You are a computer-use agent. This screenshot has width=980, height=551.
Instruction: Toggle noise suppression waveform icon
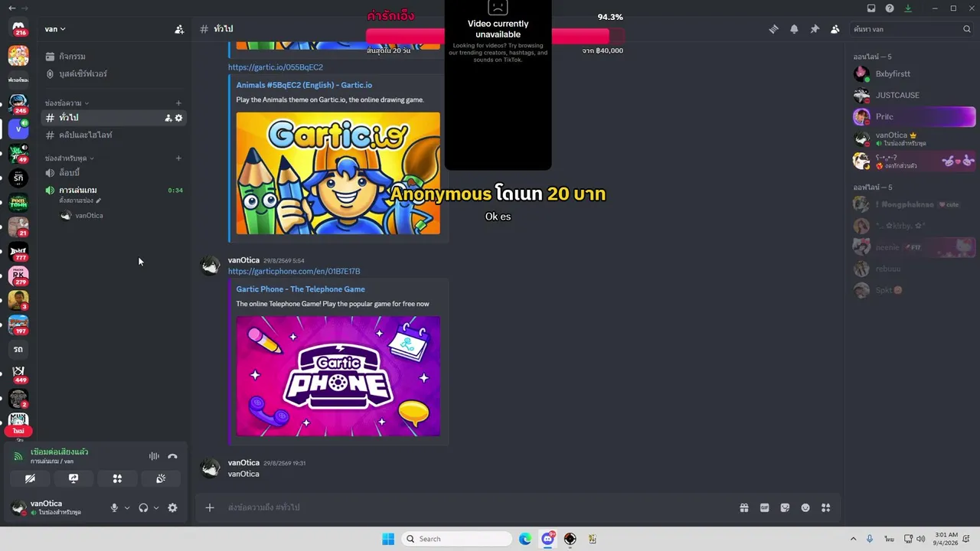[x=154, y=456]
